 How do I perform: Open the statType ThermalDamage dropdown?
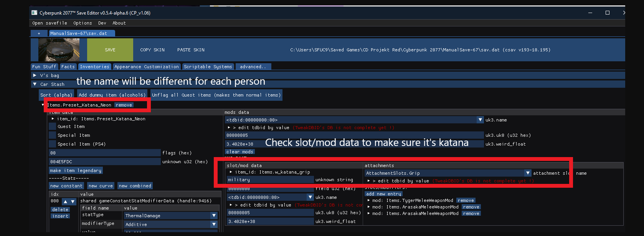tap(214, 216)
